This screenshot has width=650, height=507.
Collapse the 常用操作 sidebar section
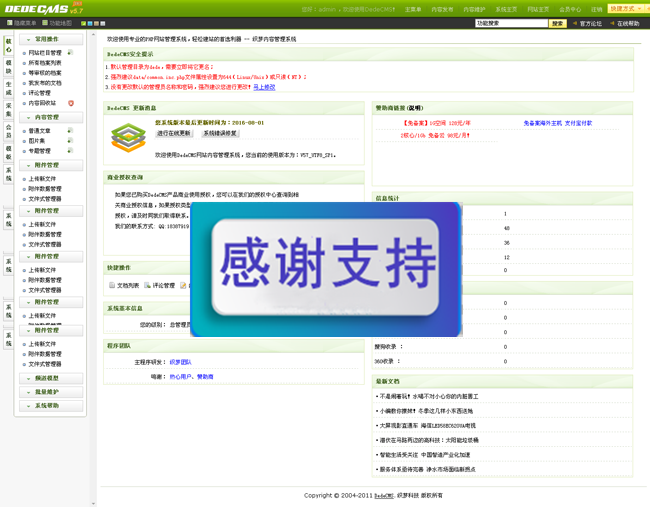coord(51,39)
